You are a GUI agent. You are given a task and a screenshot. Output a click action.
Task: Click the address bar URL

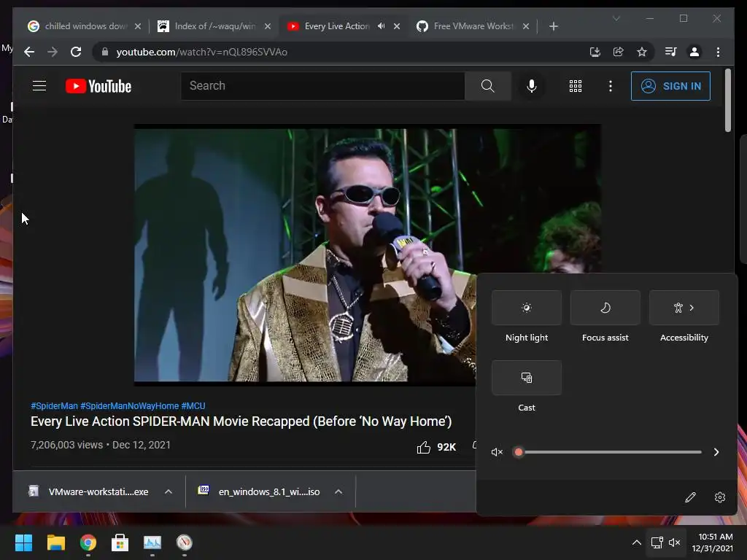pyautogui.click(x=201, y=52)
